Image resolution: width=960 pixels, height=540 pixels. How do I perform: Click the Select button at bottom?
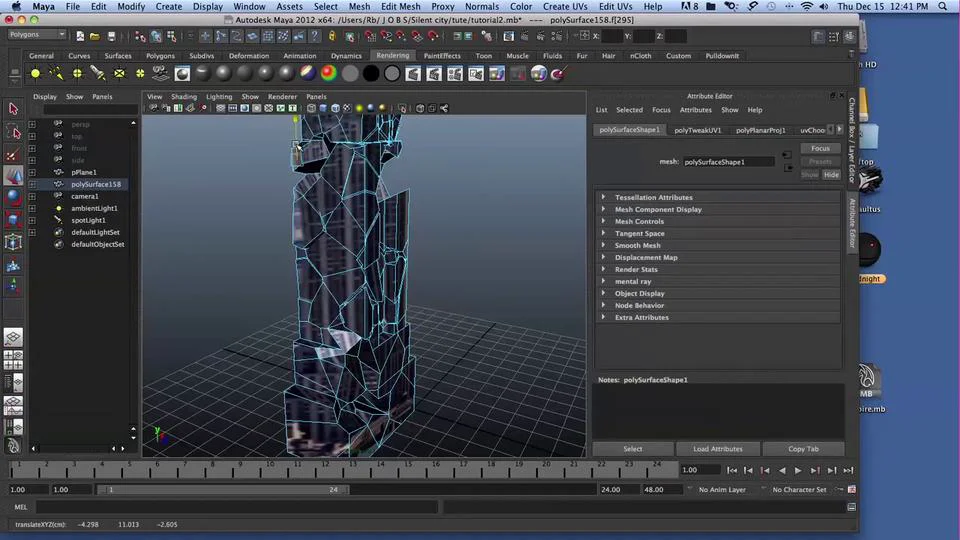coord(632,449)
